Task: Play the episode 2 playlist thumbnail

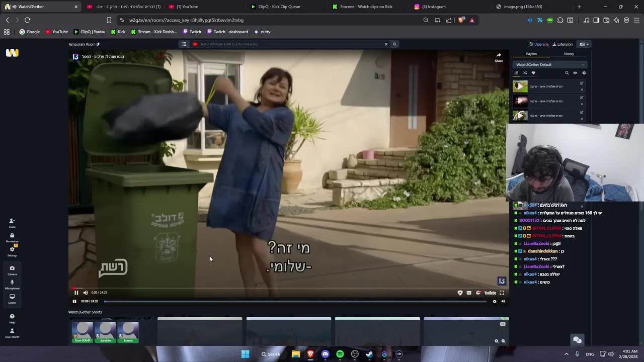Action: [x=520, y=86]
